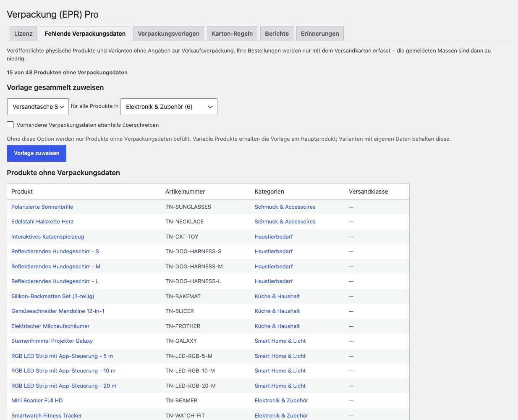Screen dimensions: 518x420
Task: Click the Vorlage zuweisen button
Action: click(37, 153)
